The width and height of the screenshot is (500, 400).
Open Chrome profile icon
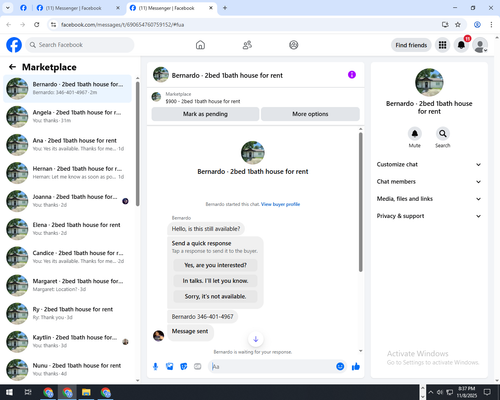(x=477, y=25)
